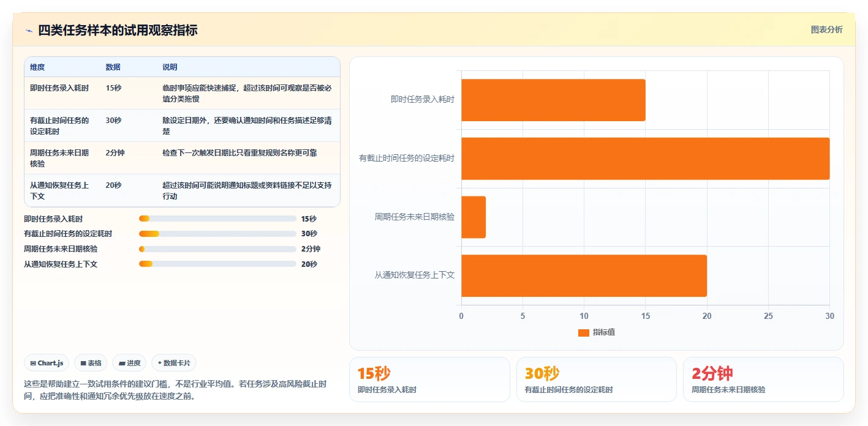Screen dimensions: 868x426
Task: Click the chart bar for 有截止时间任务的设定耗时
Action: tap(645, 159)
